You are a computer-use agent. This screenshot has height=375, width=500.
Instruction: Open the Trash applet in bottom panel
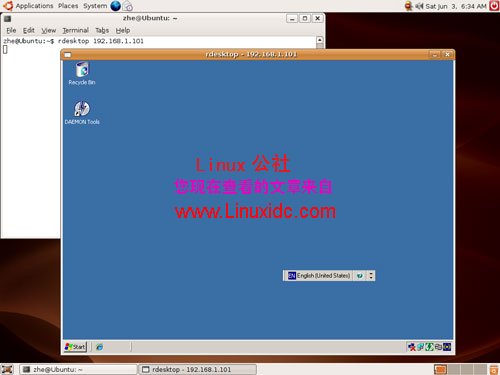point(494,369)
